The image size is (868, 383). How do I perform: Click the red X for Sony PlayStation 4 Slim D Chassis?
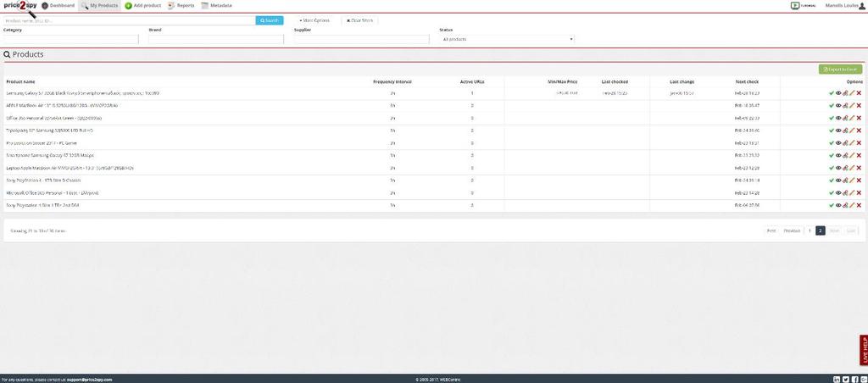point(859,180)
